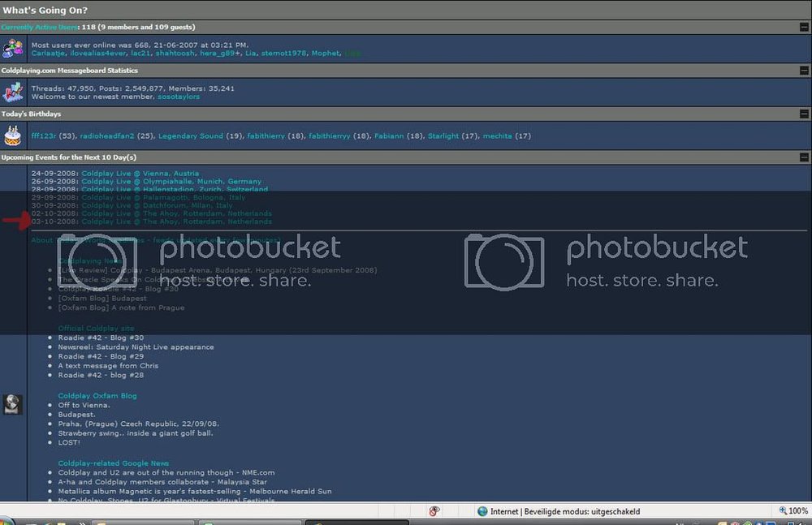812x525 pixels.
Task: Open Datchforum, Milan event link
Action: click(157, 205)
